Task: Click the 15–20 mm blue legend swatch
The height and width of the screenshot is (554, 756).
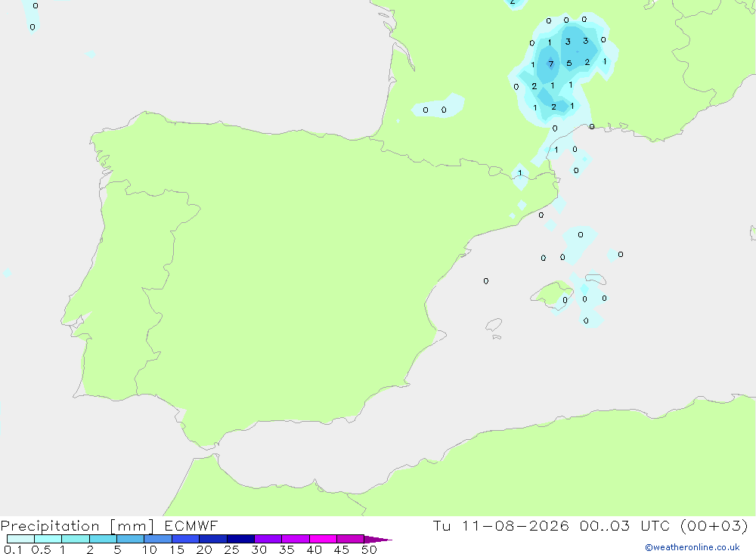Action: [185, 539]
